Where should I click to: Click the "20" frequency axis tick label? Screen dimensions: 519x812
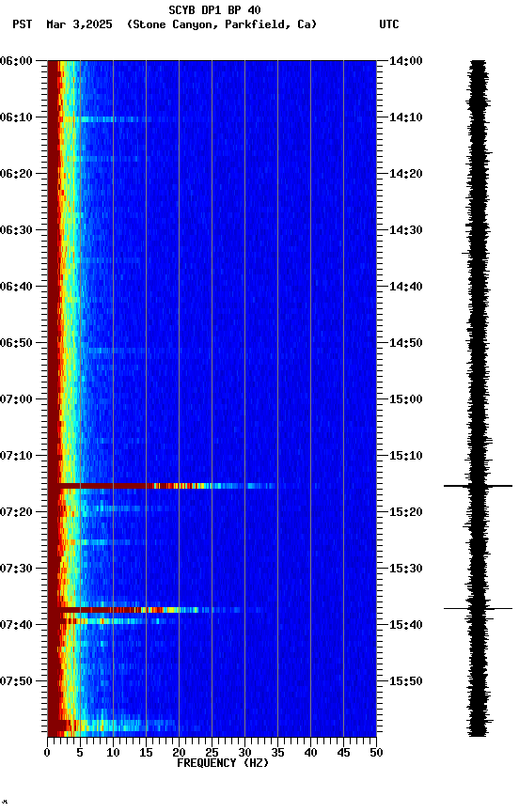click(179, 753)
